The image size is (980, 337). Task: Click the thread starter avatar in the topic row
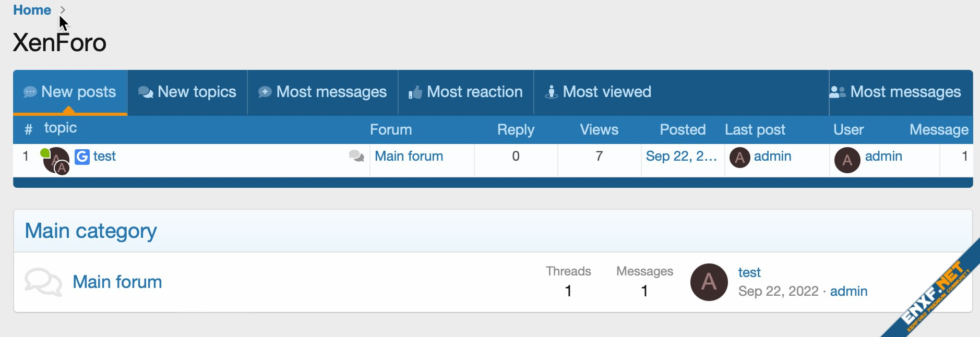click(x=55, y=160)
